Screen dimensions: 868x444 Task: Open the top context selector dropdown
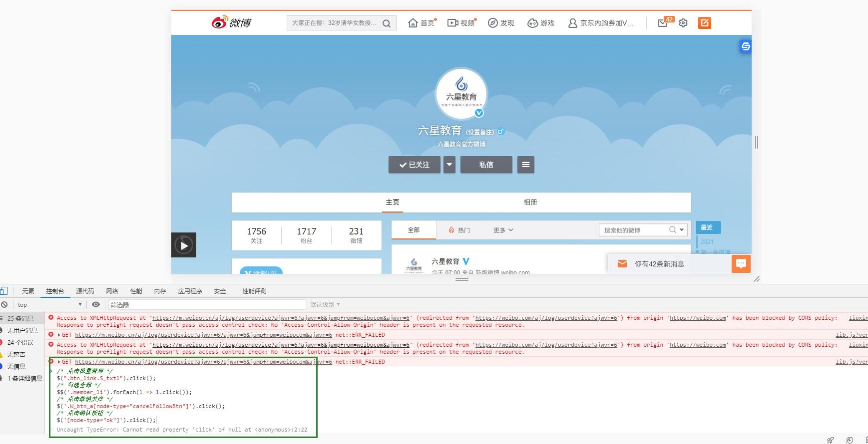[49, 304]
